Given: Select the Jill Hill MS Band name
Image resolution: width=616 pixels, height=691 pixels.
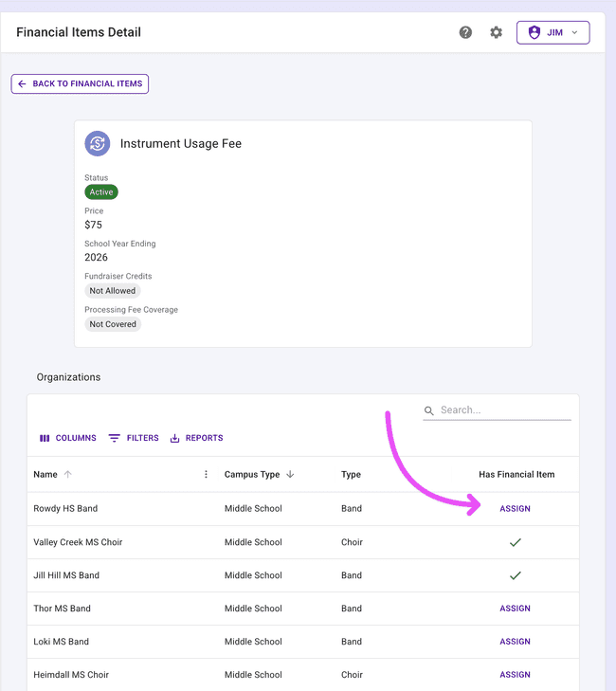Looking at the screenshot, I should tap(66, 575).
